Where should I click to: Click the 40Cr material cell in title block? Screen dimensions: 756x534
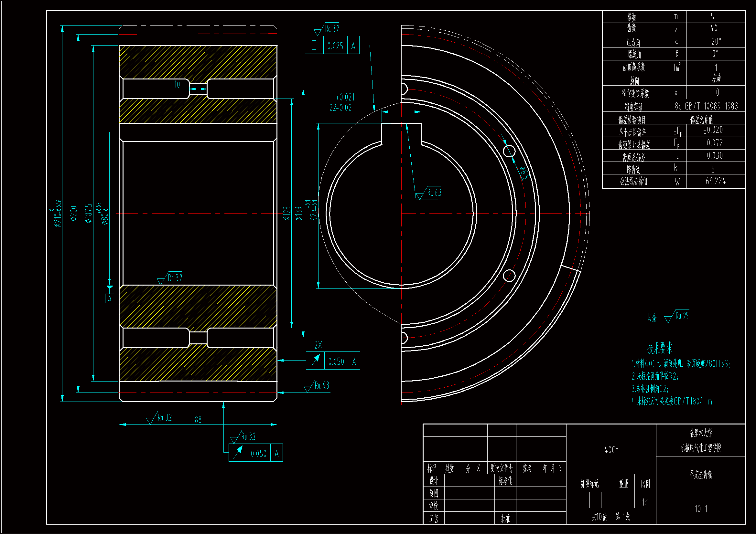(x=611, y=450)
